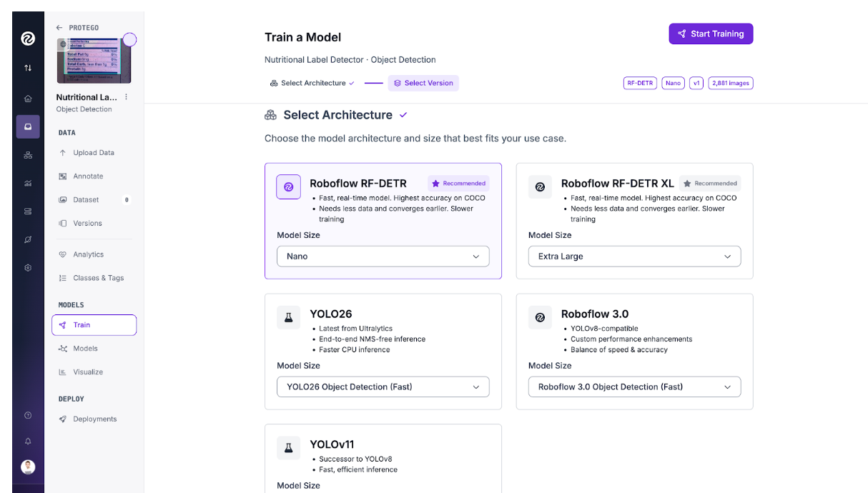Open Upload Data in the sidebar
This screenshot has width=868, height=493.
[x=93, y=153]
